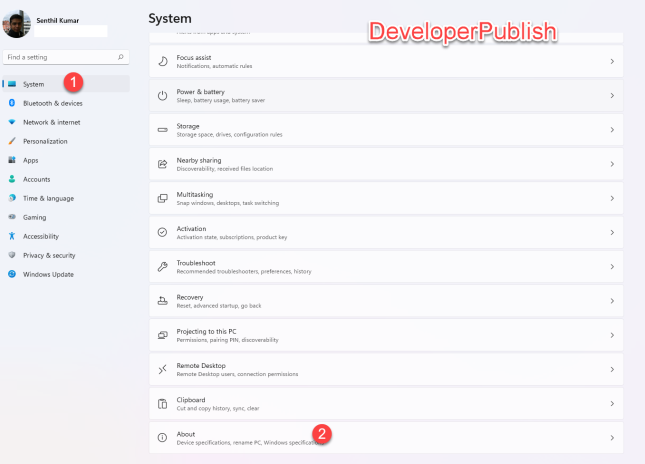Expand the Activation row chevron
645x464 pixels.
(611, 232)
